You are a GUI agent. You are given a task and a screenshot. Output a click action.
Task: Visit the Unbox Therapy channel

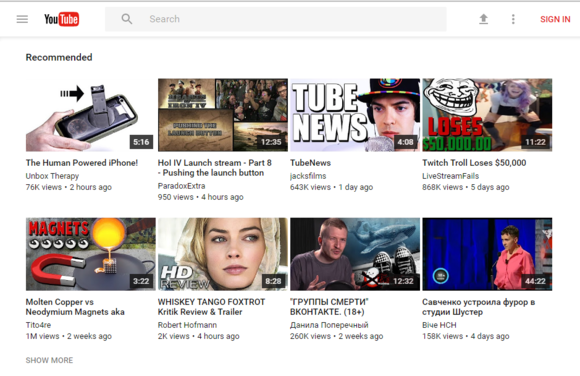coord(52,176)
